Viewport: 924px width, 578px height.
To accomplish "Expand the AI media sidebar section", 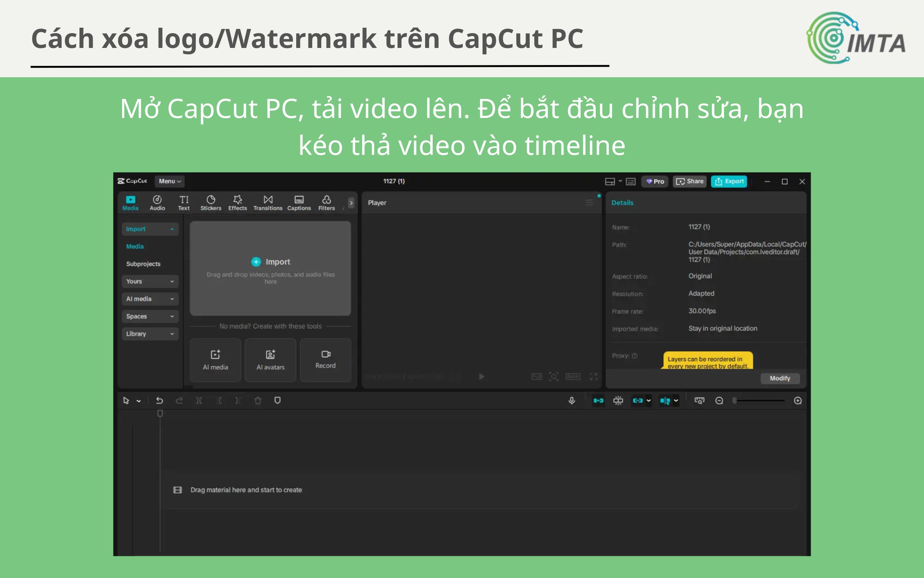I will (x=150, y=299).
